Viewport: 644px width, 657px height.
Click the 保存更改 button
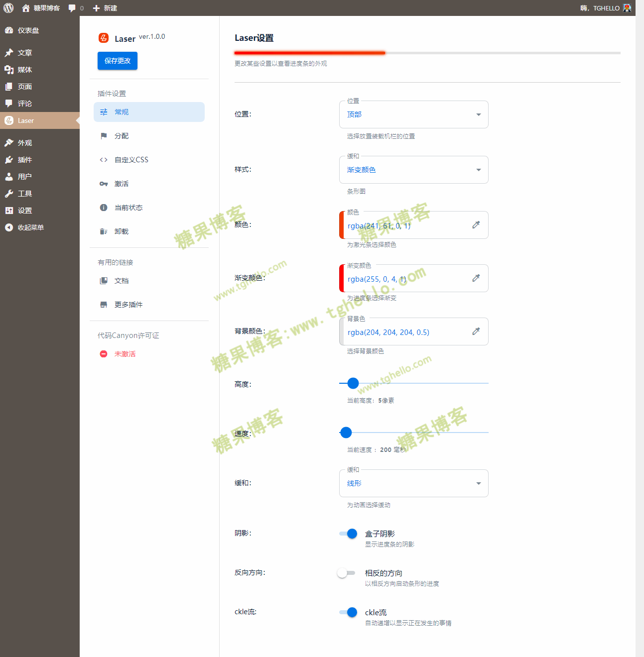(x=118, y=61)
